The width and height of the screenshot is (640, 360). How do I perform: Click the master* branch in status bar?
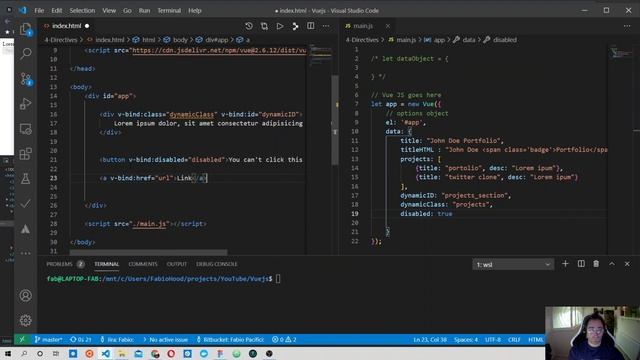click(48, 340)
